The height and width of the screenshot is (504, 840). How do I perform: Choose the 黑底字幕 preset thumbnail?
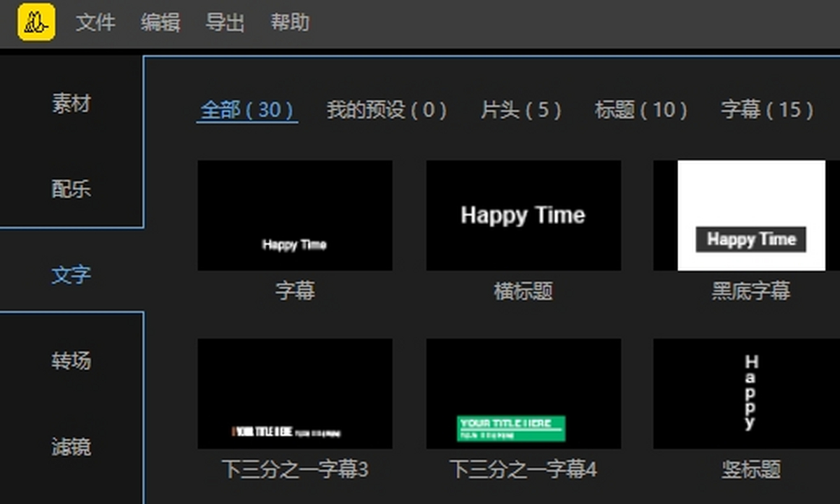pos(746,216)
